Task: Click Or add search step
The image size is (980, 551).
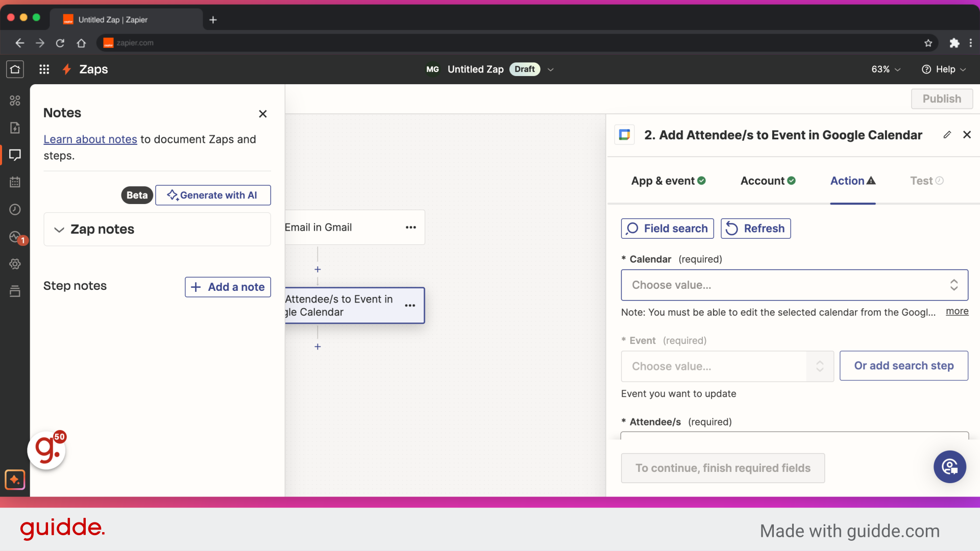Action: (x=904, y=366)
